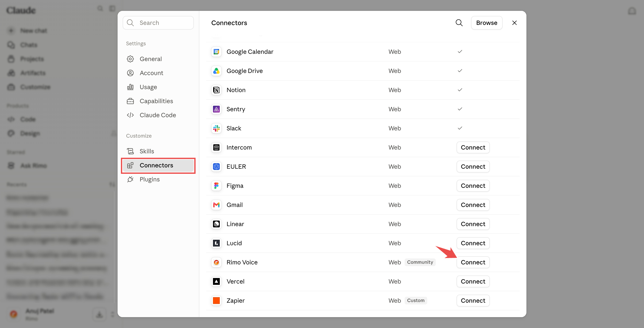Viewport: 644px width, 328px height.
Task: Click the Web label on the Vercel row
Action: click(395, 281)
